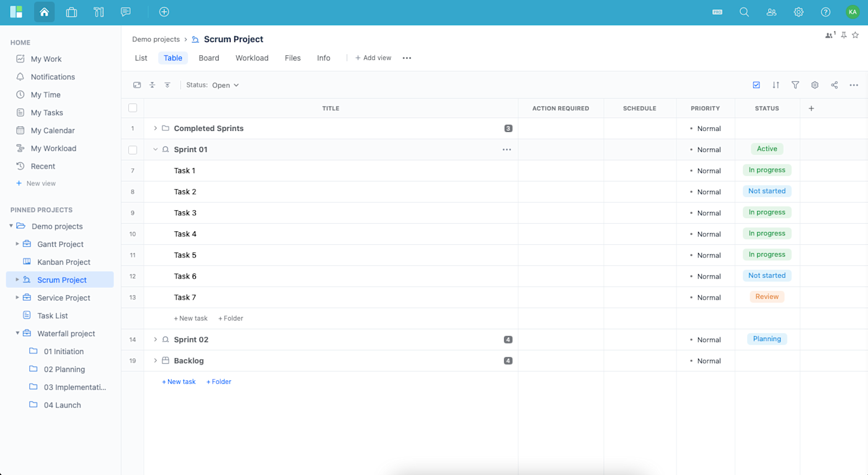The width and height of the screenshot is (868, 475).
Task: Expand the Completed Sprints folder row
Action: [x=156, y=128]
